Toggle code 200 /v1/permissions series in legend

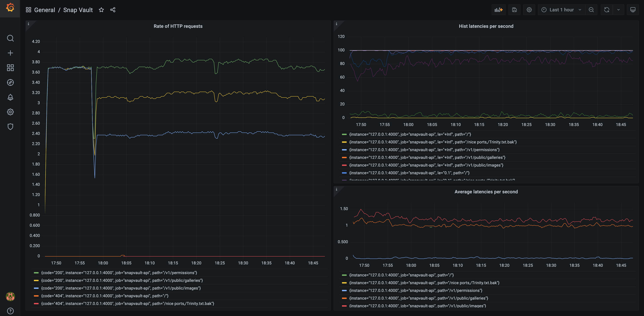tap(119, 273)
